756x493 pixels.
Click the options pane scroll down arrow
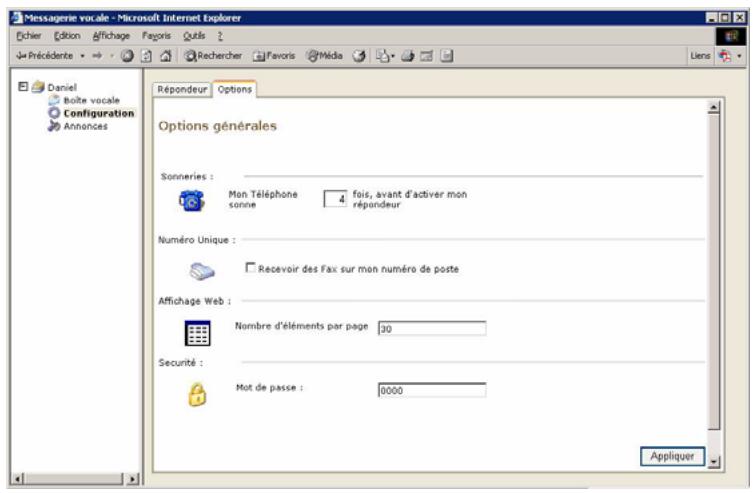[714, 462]
